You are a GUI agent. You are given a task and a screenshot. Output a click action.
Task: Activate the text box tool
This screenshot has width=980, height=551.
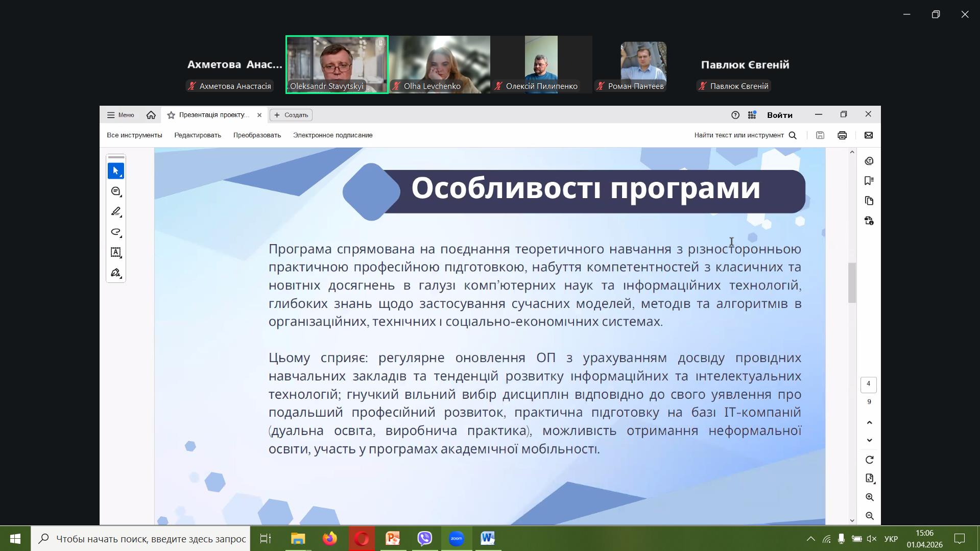116,252
